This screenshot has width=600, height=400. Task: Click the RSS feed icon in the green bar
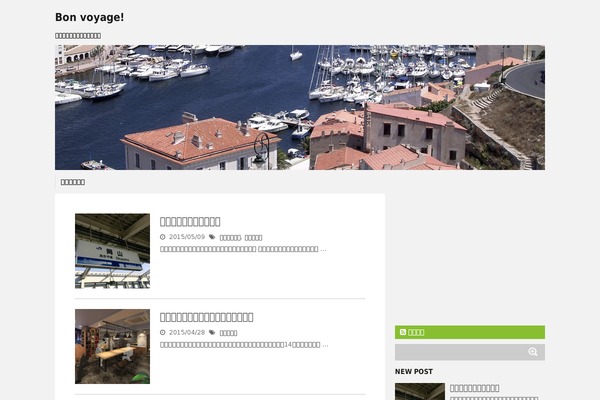pyautogui.click(x=403, y=332)
